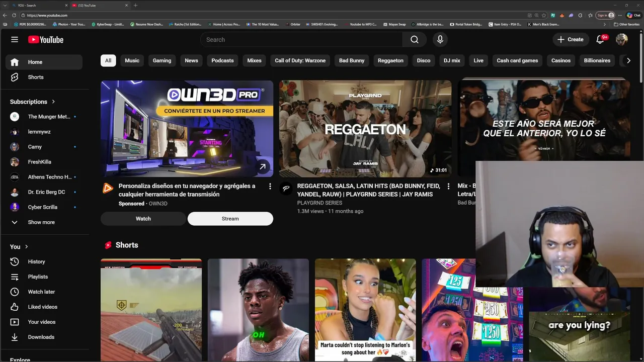Click PLAYGRND SERIES channel name

coord(319,203)
